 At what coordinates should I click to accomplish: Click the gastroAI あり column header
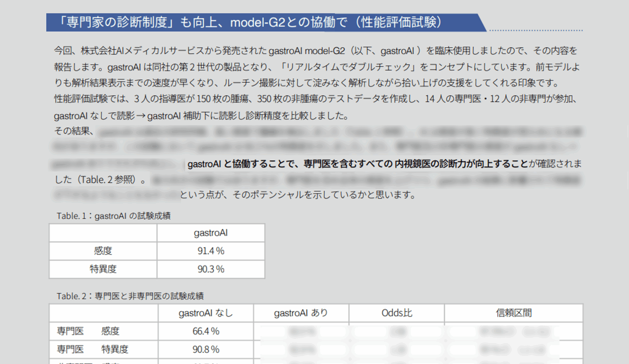tap(301, 313)
